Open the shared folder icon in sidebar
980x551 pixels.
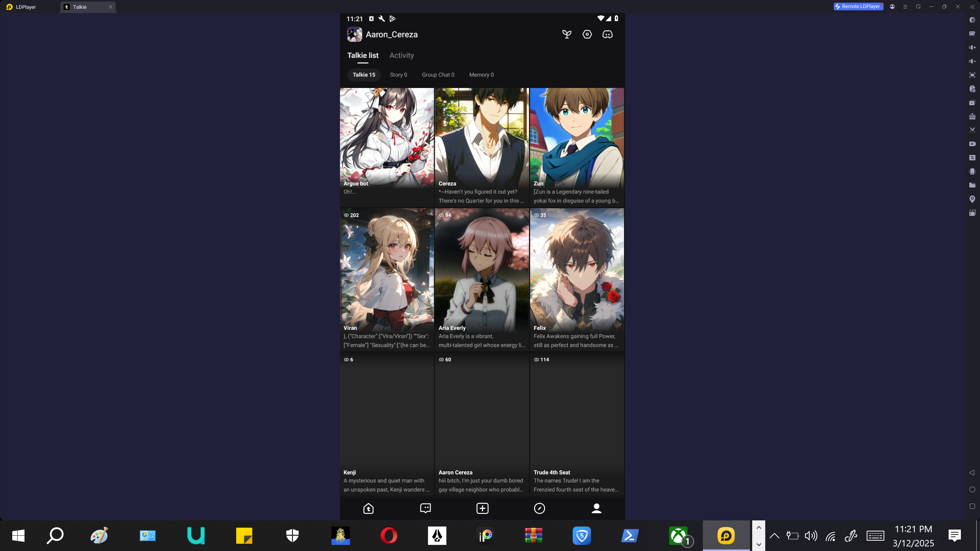pos(972,185)
